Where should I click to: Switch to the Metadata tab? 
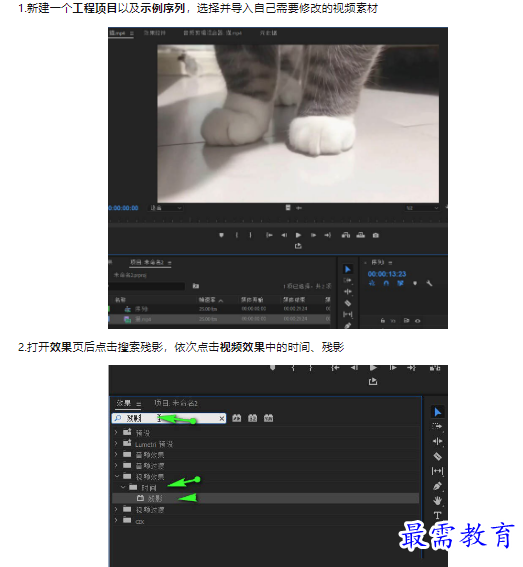click(x=268, y=33)
